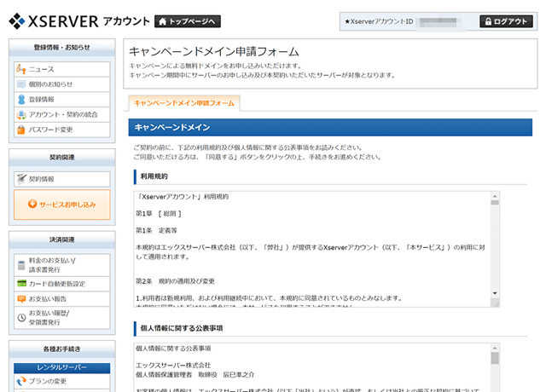Click the 登録情報・お知らせ panel header
The height and width of the screenshot is (392, 546).
pyautogui.click(x=62, y=48)
